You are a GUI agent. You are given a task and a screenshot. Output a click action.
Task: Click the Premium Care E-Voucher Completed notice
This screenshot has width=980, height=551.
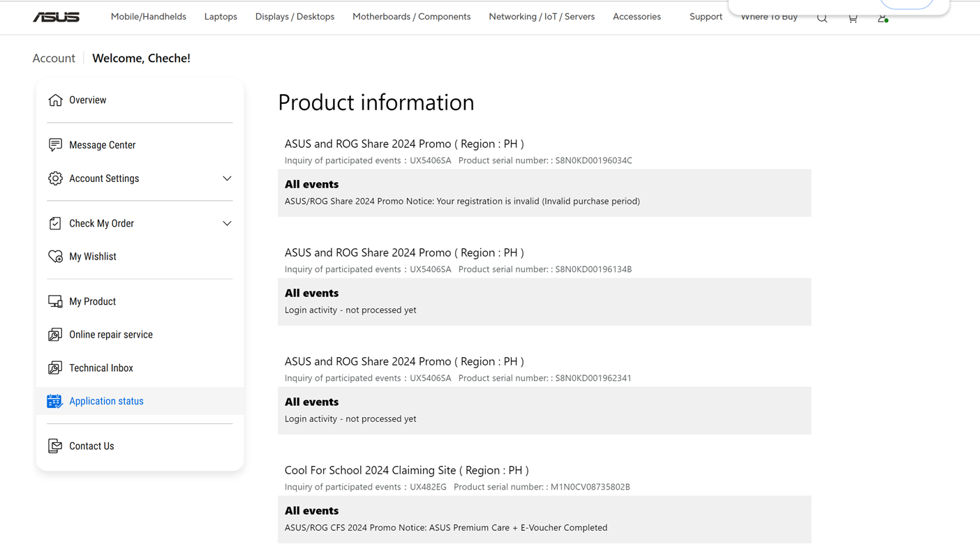tap(446, 527)
